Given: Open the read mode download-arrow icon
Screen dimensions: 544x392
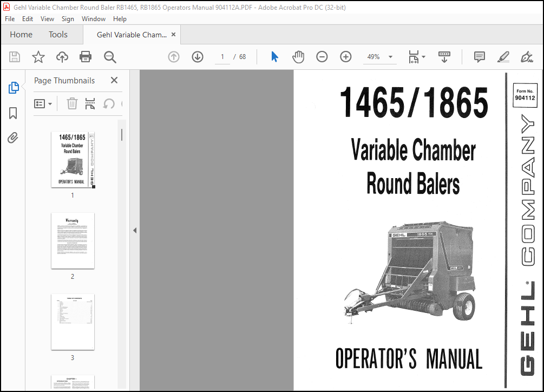Looking at the screenshot, I should [444, 57].
